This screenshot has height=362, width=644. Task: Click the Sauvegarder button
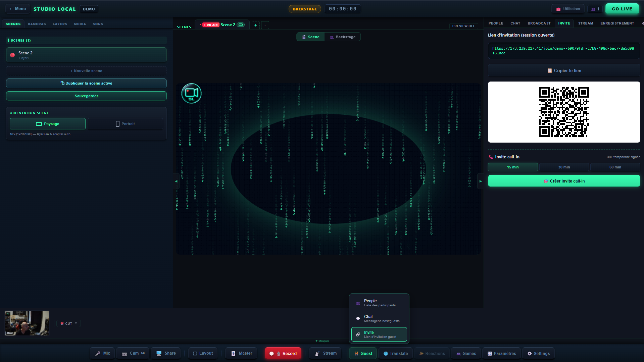86,96
